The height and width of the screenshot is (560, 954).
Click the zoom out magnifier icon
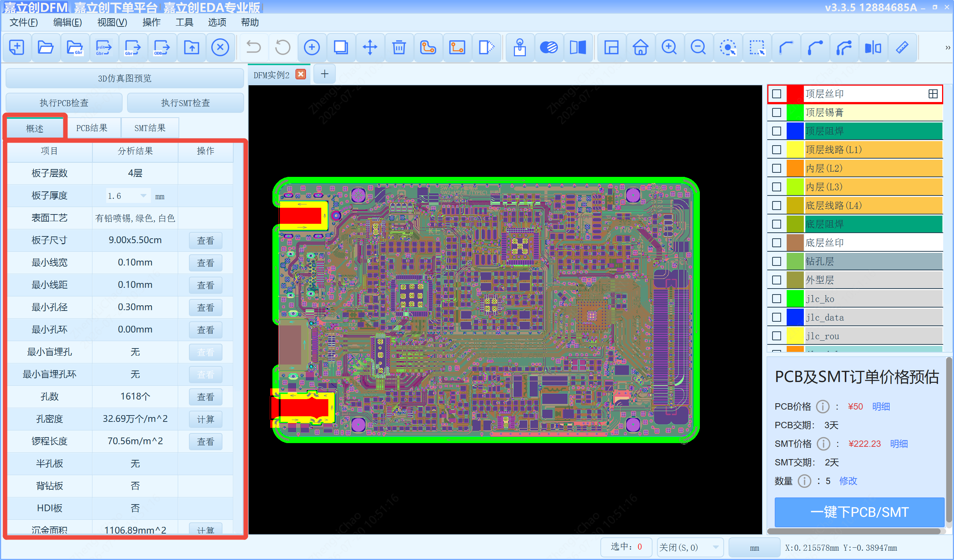coord(698,48)
